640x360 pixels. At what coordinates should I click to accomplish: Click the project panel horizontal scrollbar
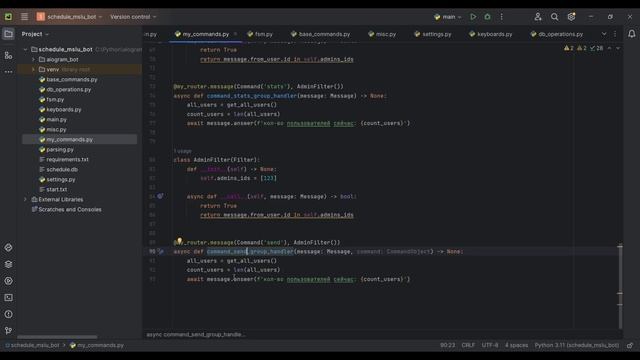tap(57, 337)
